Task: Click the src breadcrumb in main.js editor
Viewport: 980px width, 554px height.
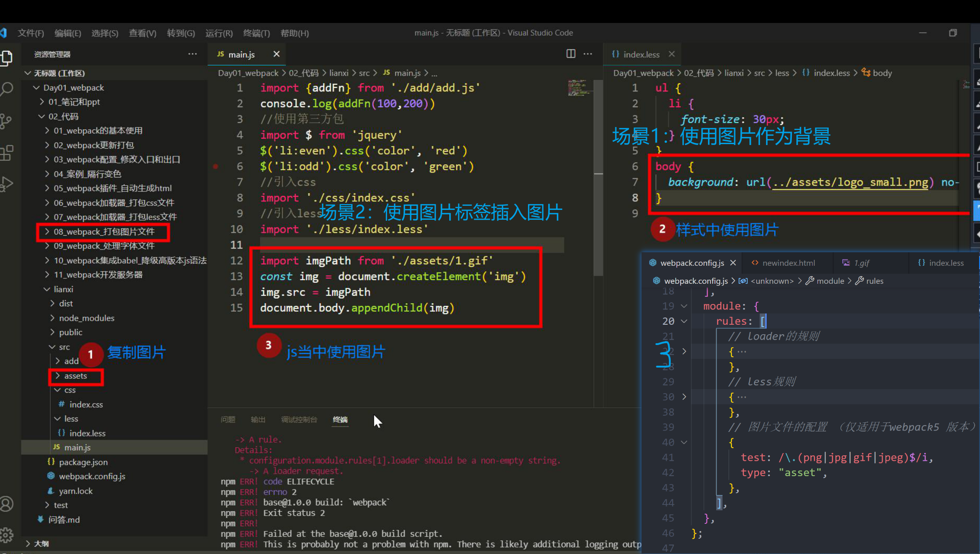Action: (364, 73)
